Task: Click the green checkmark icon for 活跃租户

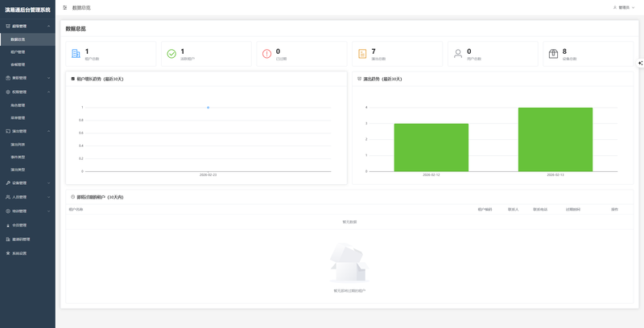Action: tap(171, 54)
